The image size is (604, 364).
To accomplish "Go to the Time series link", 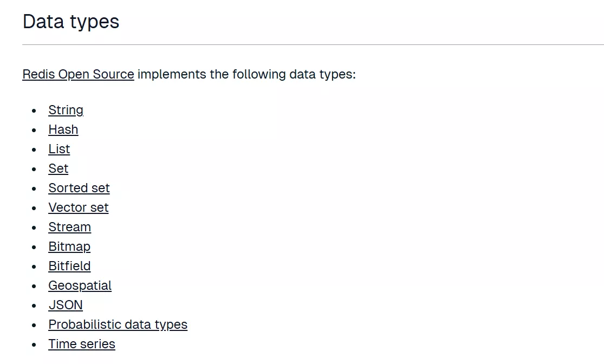I will (x=81, y=344).
